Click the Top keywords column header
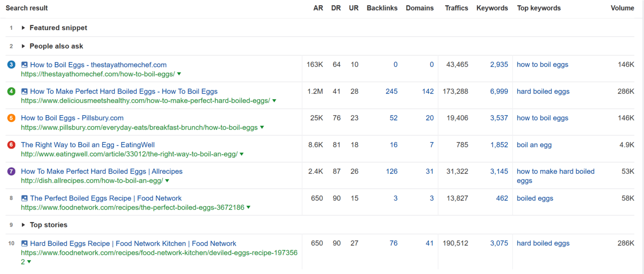Image resolution: width=644 pixels, height=274 pixels. click(x=539, y=8)
